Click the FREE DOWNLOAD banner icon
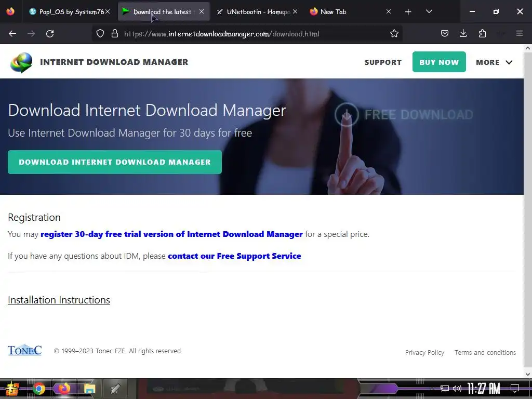The width and height of the screenshot is (532, 399). 347,115
